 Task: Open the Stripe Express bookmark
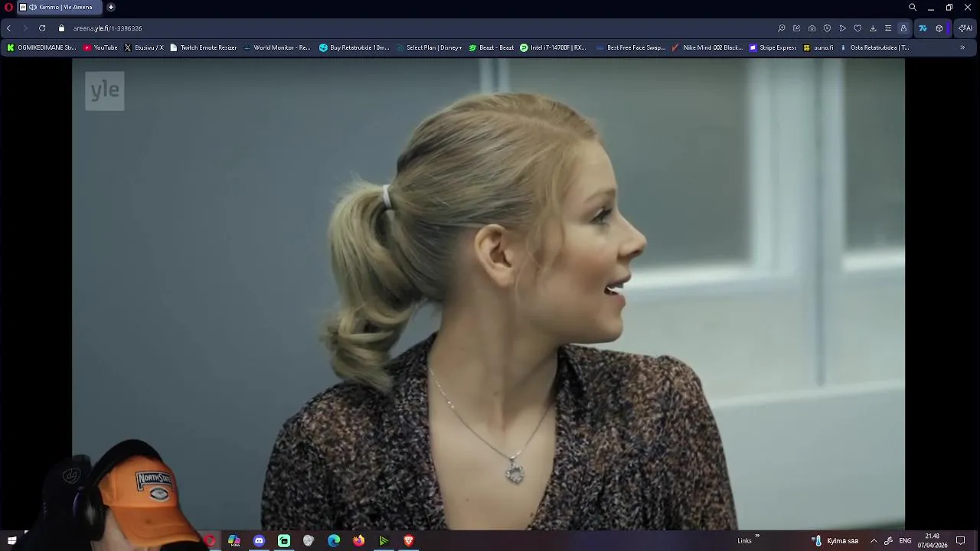coord(773,47)
